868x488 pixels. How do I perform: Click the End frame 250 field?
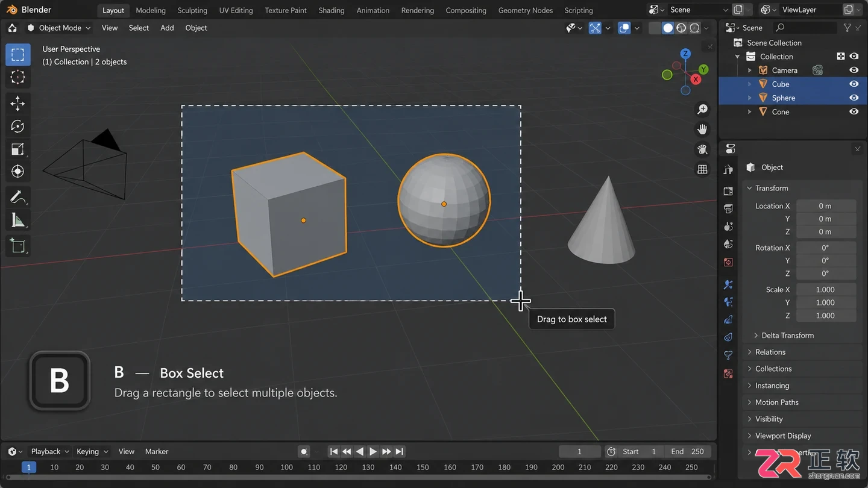[688, 451]
